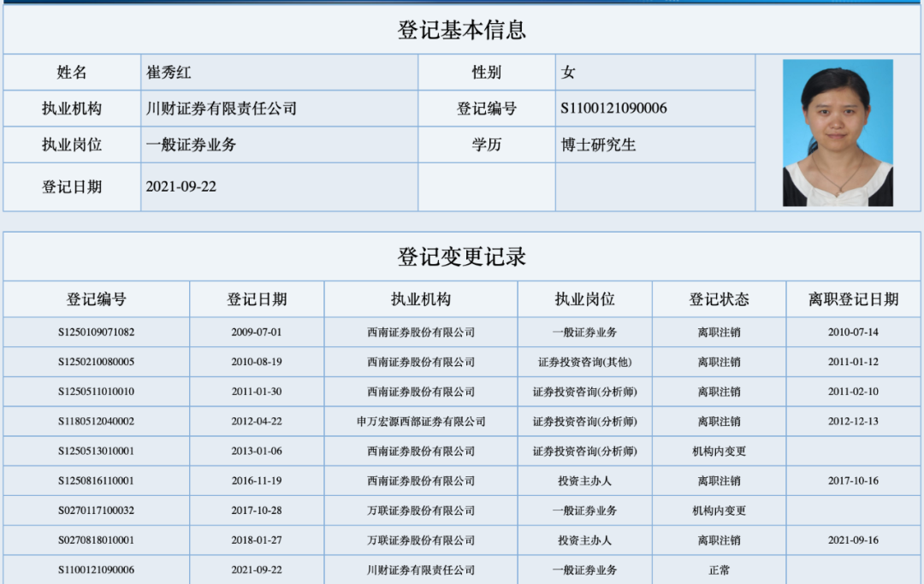Click the 正常 status cell
Viewport: 924px width, 584px height.
719,569
